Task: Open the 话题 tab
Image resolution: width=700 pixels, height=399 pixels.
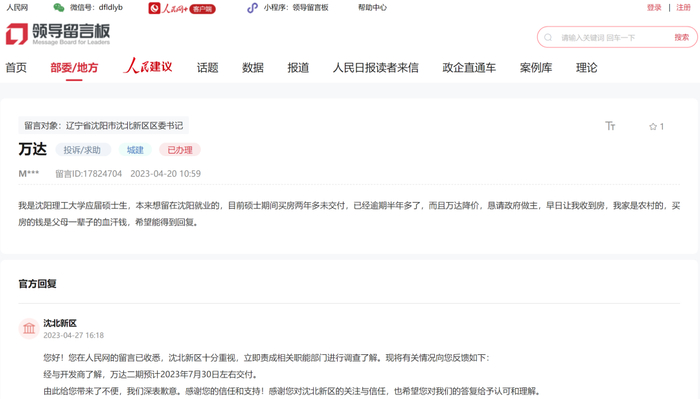Action: [208, 67]
